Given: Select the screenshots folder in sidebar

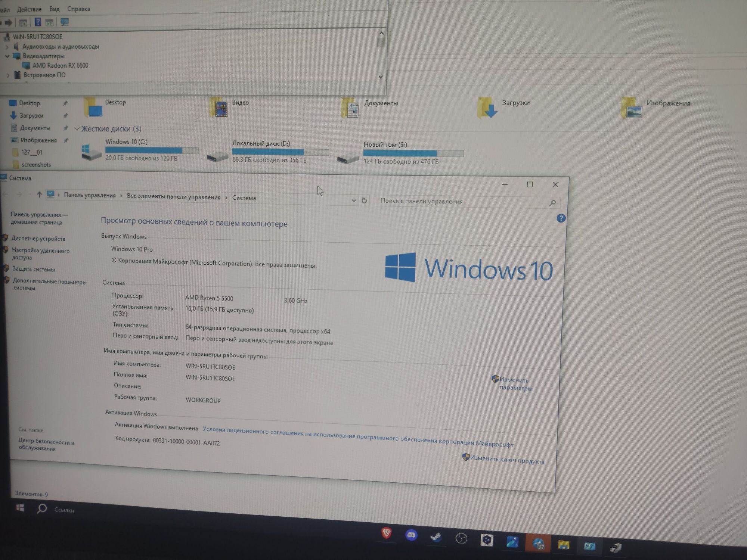Looking at the screenshot, I should point(36,165).
